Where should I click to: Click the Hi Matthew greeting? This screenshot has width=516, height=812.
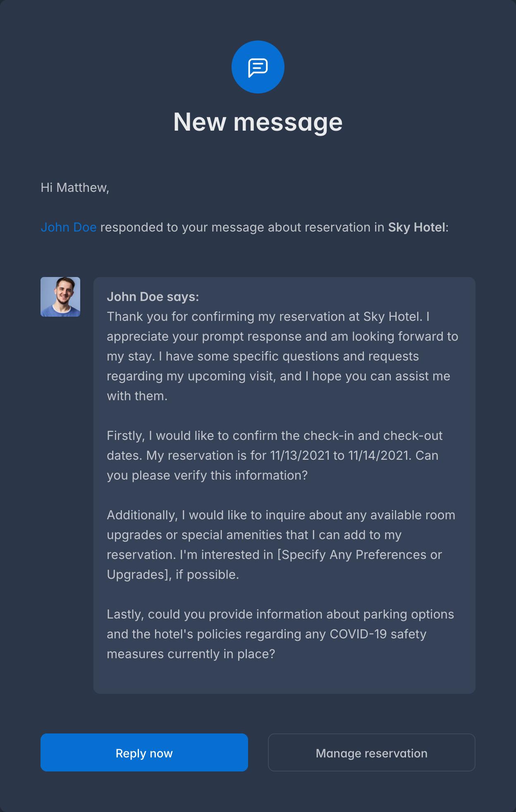coord(75,188)
